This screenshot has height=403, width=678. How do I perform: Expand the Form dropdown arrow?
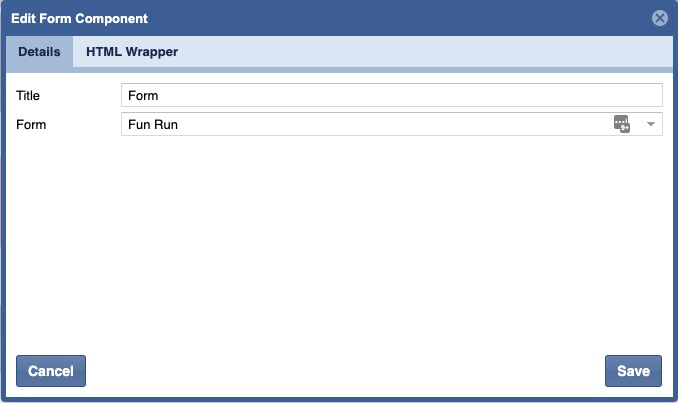(x=650, y=124)
